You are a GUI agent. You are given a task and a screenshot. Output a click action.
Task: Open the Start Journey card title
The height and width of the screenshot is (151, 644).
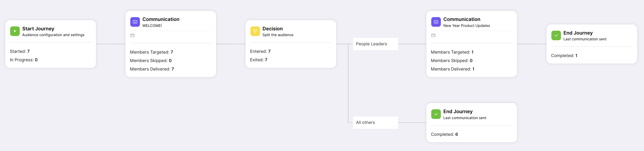pyautogui.click(x=38, y=29)
